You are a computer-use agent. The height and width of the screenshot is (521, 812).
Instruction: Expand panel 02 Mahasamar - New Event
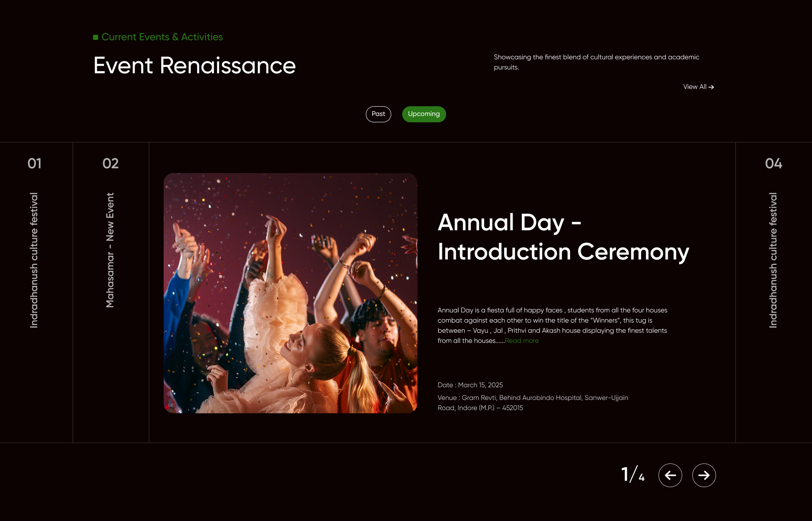[x=110, y=250]
